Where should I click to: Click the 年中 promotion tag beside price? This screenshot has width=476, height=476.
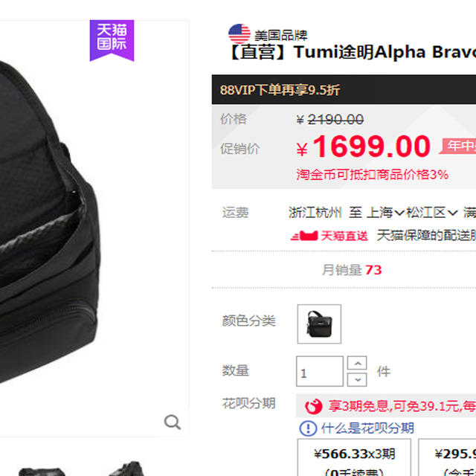click(x=458, y=146)
